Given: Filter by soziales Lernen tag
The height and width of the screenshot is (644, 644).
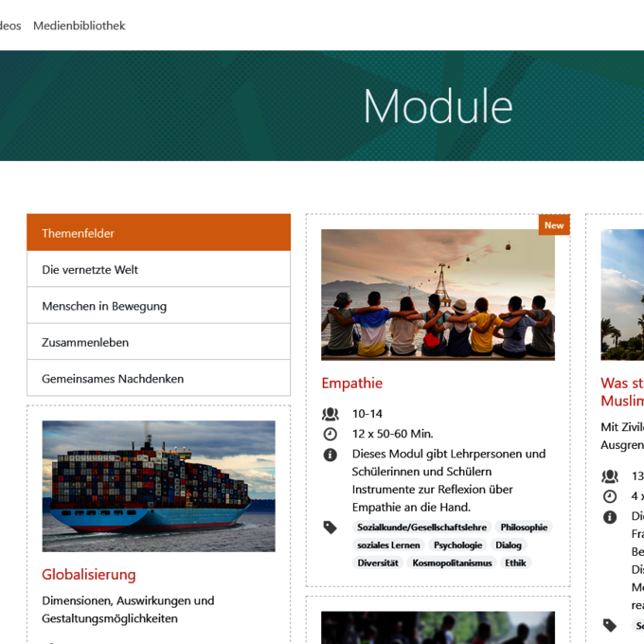Looking at the screenshot, I should pos(388,545).
